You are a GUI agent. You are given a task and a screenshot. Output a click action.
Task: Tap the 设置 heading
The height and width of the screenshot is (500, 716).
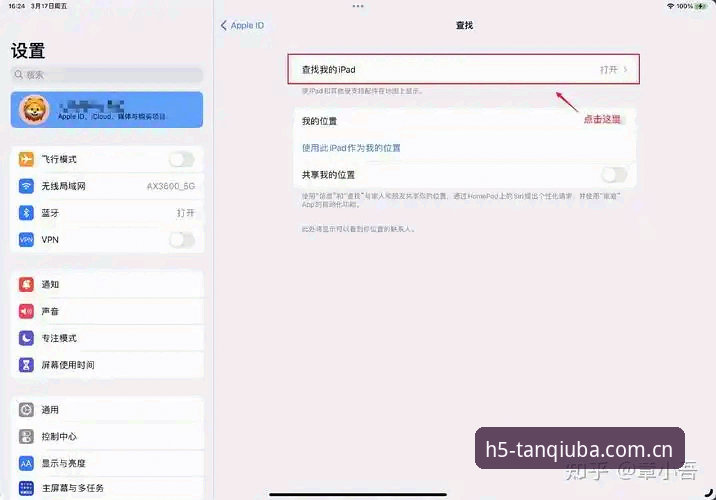pos(28,51)
